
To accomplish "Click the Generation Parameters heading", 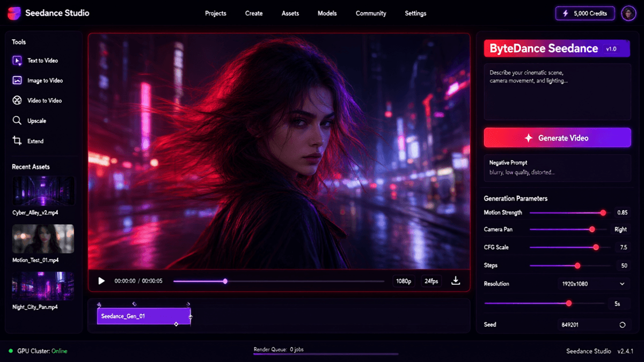I will [x=516, y=198].
